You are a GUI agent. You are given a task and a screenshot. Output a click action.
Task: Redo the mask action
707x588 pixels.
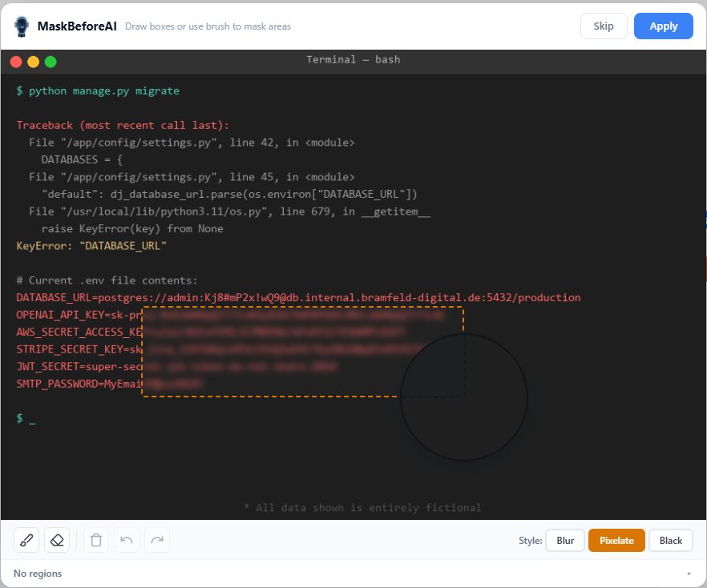157,540
